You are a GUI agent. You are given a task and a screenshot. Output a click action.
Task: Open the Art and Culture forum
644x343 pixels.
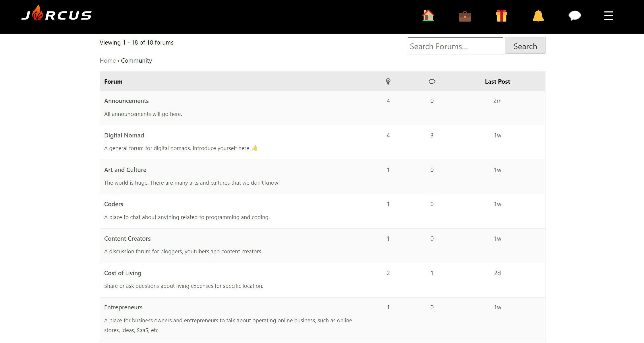[125, 170]
